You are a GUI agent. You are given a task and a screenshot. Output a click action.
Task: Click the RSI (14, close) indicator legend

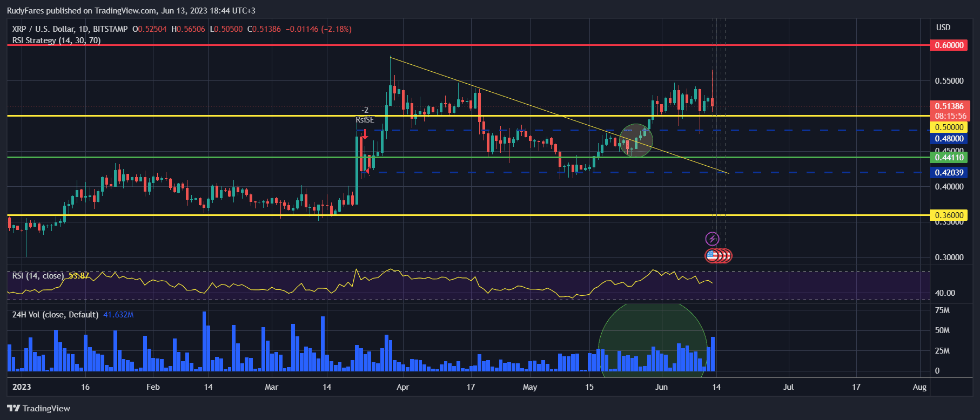[38, 276]
